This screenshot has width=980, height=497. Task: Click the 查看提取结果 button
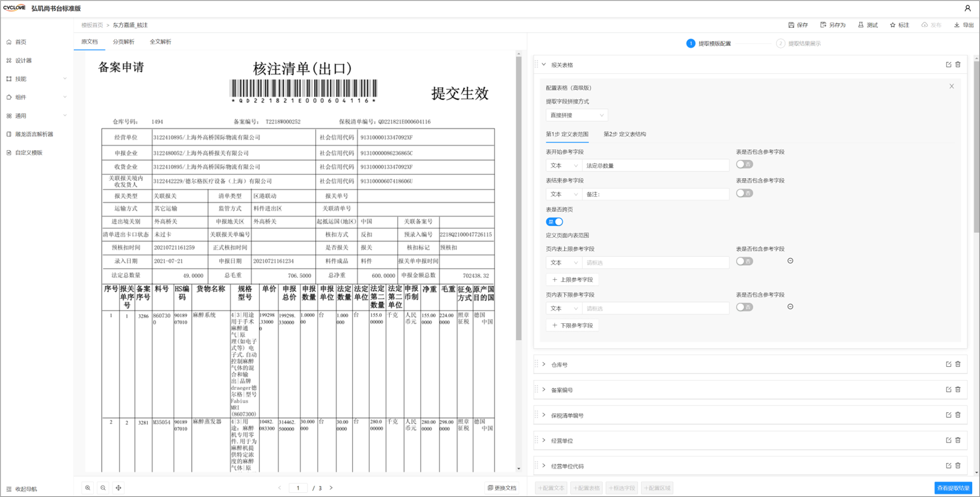[x=953, y=488]
